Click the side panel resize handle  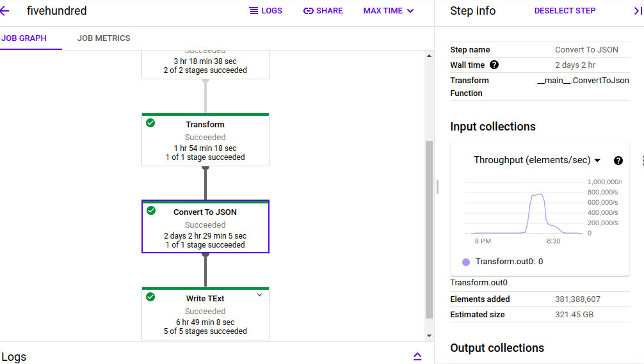pos(437,186)
